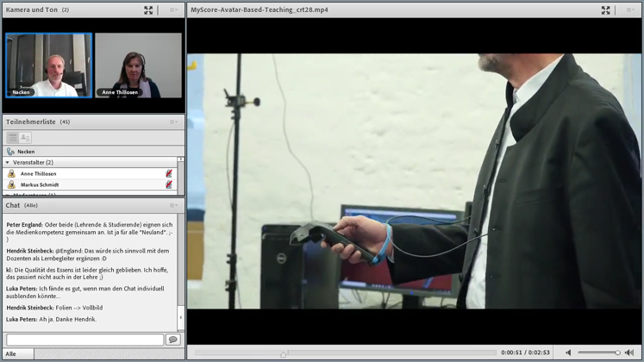Viewport: 644px width, 362px height.
Task: Click the chat message input field
Action: [x=84, y=340]
